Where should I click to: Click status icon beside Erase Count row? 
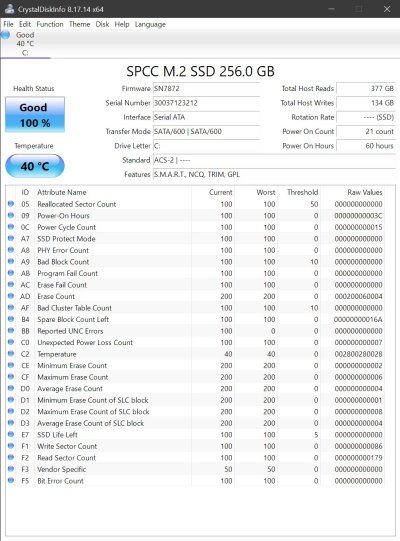click(x=11, y=296)
